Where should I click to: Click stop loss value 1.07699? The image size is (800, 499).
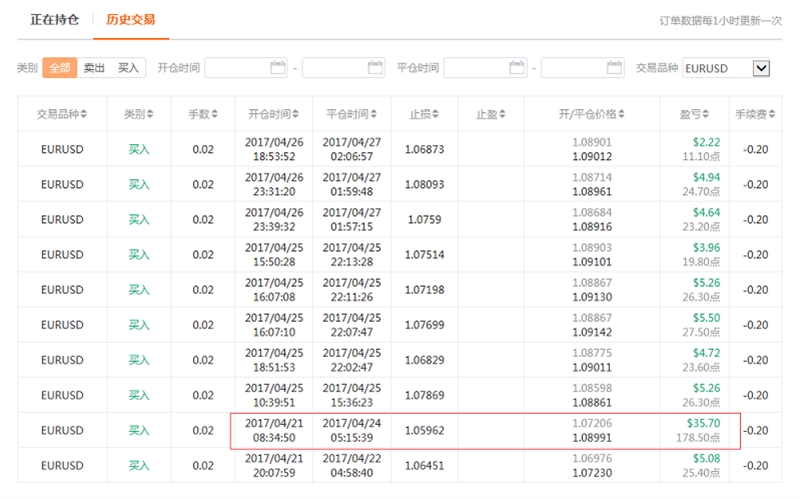click(424, 325)
